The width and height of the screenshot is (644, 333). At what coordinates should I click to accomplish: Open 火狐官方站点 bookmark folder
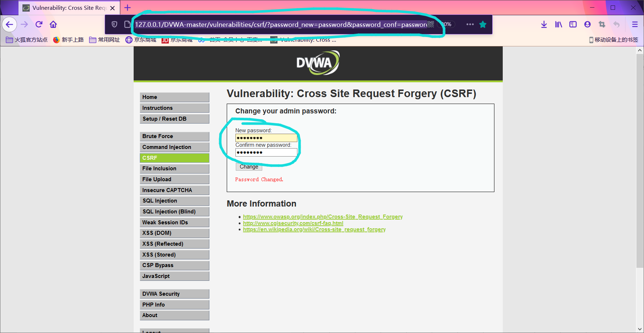pyautogui.click(x=27, y=40)
